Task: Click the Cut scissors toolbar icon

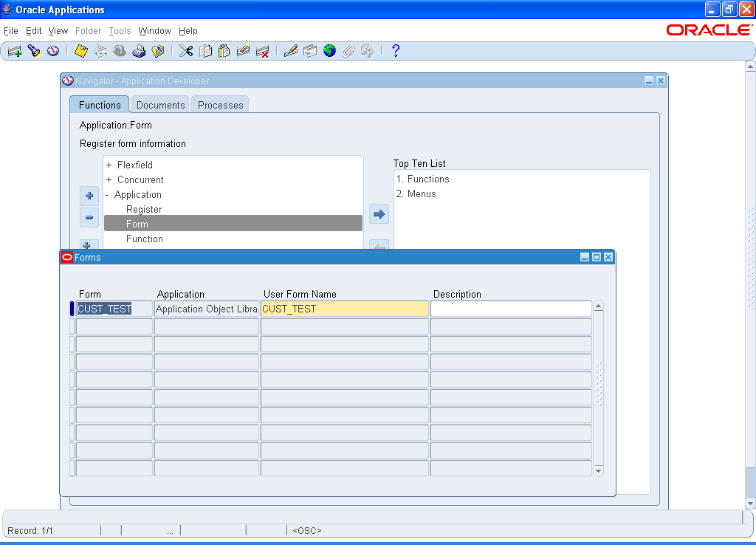Action: click(x=185, y=51)
